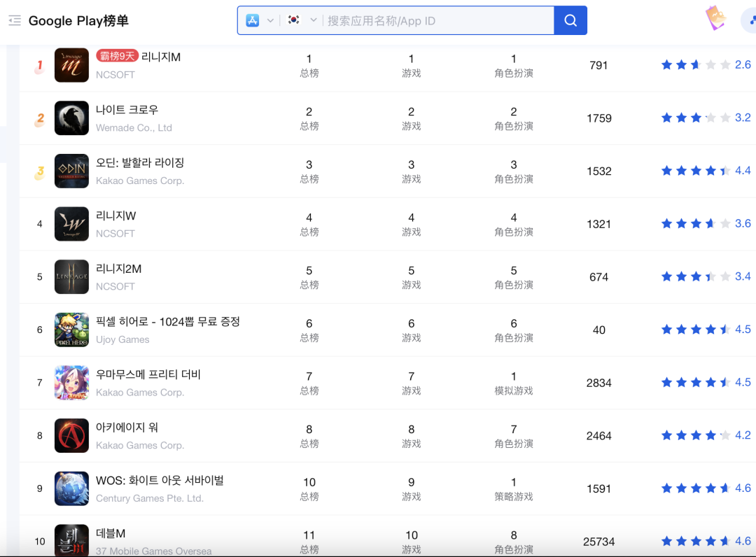Click the 霸榜9天 badge on 리니지M

pyautogui.click(x=117, y=56)
